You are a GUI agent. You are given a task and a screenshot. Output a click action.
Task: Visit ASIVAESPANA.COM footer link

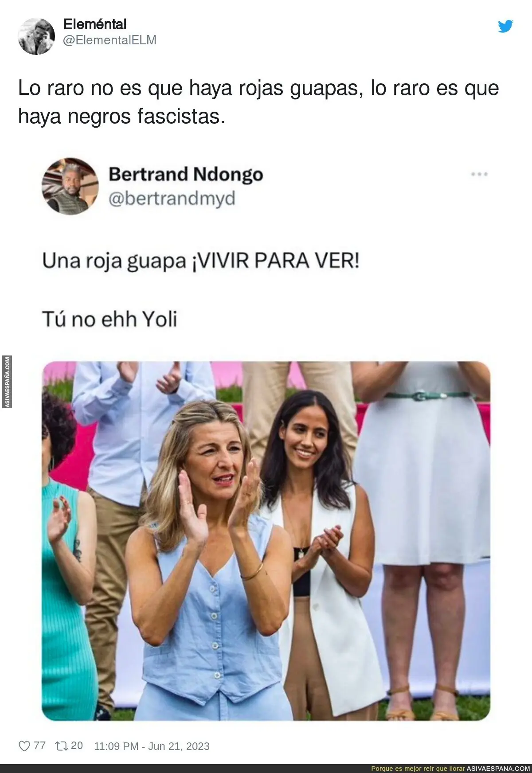498,769
